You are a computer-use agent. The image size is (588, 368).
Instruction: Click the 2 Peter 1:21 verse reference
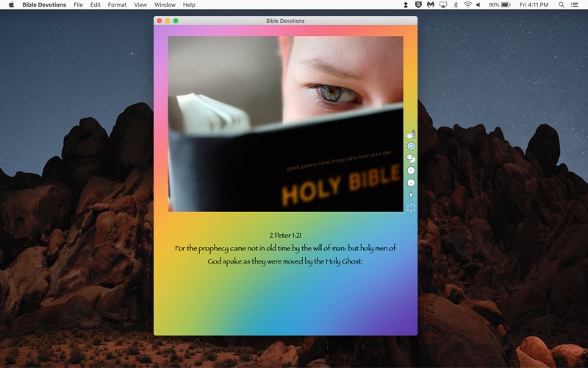pos(285,236)
